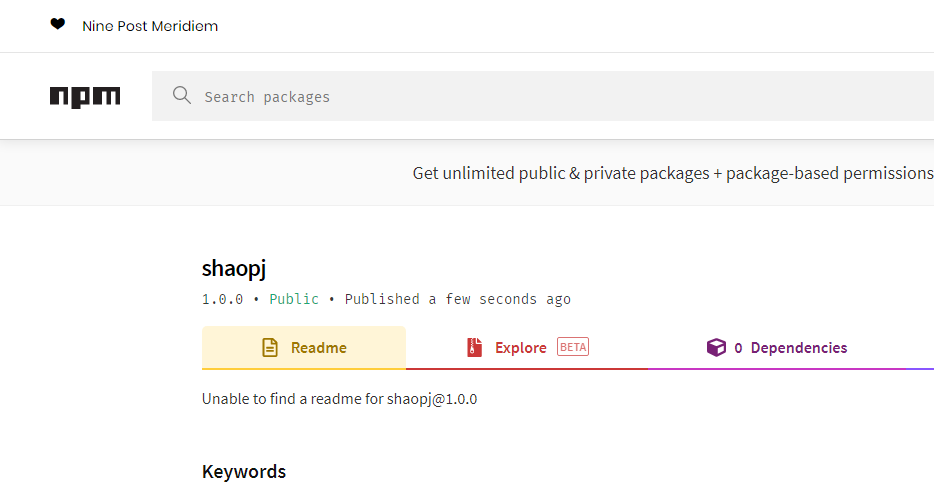The width and height of the screenshot is (934, 494).
Task: Click the black heart icon
Action: pyautogui.click(x=58, y=25)
